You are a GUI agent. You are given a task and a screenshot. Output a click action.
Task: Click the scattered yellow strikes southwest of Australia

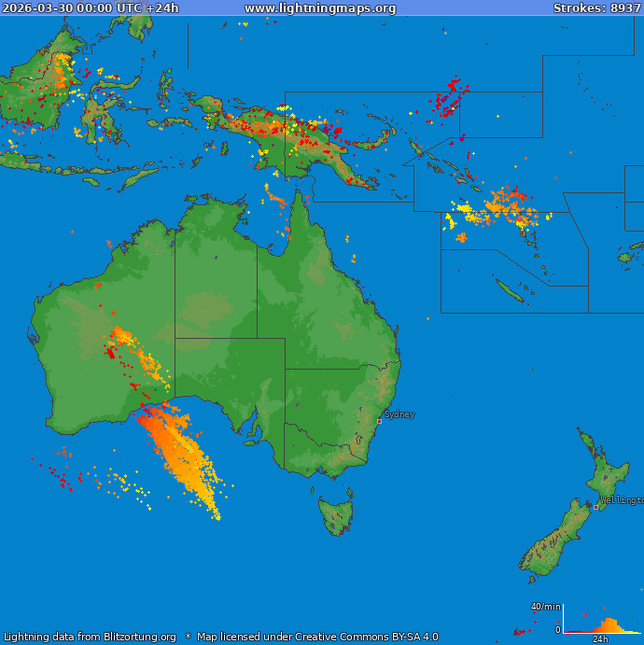[x=117, y=483]
